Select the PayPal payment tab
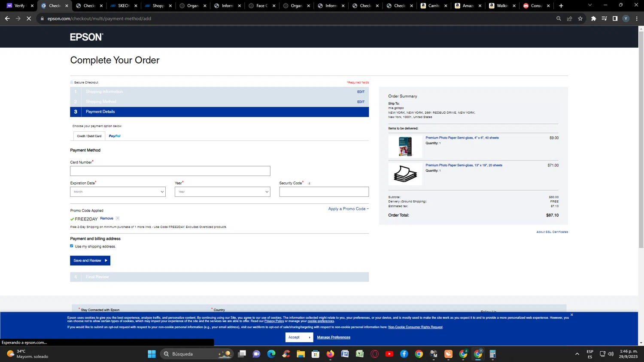644x362 pixels. coord(115,136)
